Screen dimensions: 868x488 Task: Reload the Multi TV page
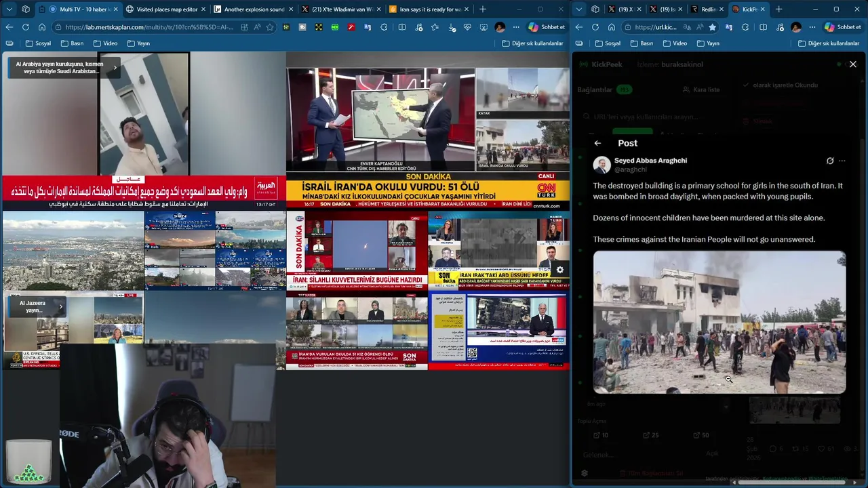click(25, 27)
